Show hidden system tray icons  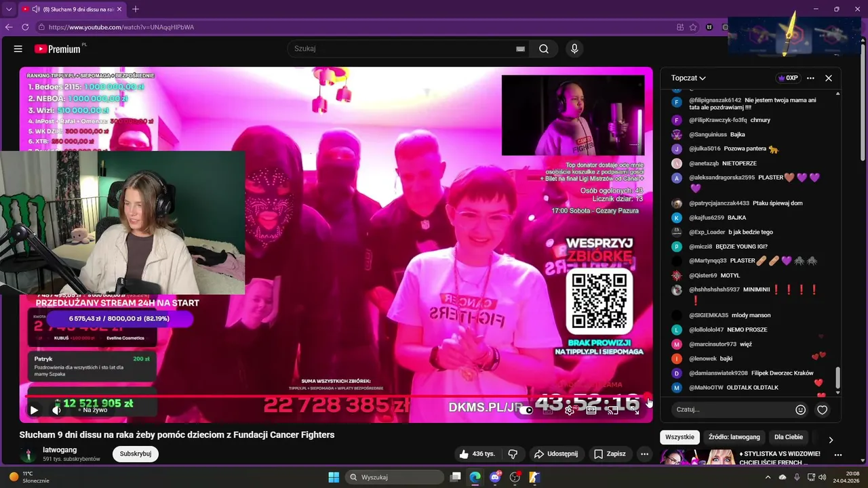[x=768, y=477]
